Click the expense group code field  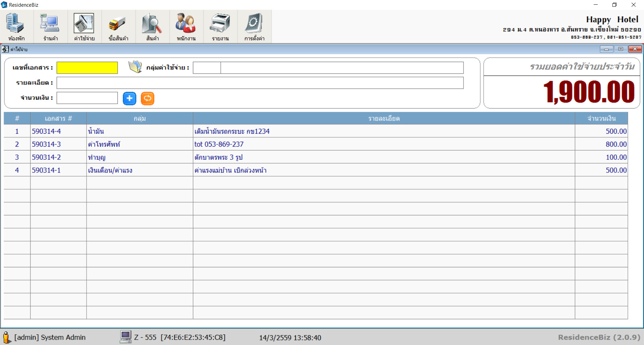click(x=207, y=68)
